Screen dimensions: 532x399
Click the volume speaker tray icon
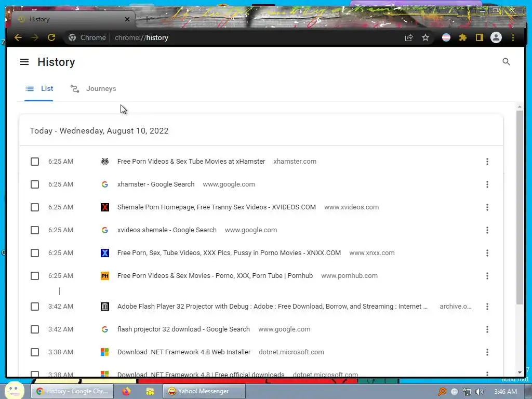coord(480,392)
